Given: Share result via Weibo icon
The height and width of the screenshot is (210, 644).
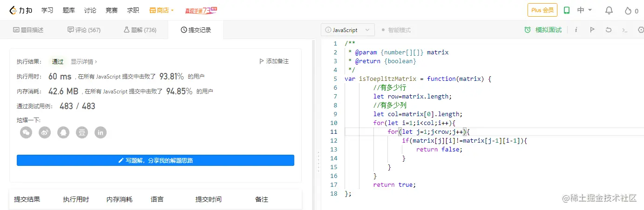Looking at the screenshot, I should [x=45, y=132].
